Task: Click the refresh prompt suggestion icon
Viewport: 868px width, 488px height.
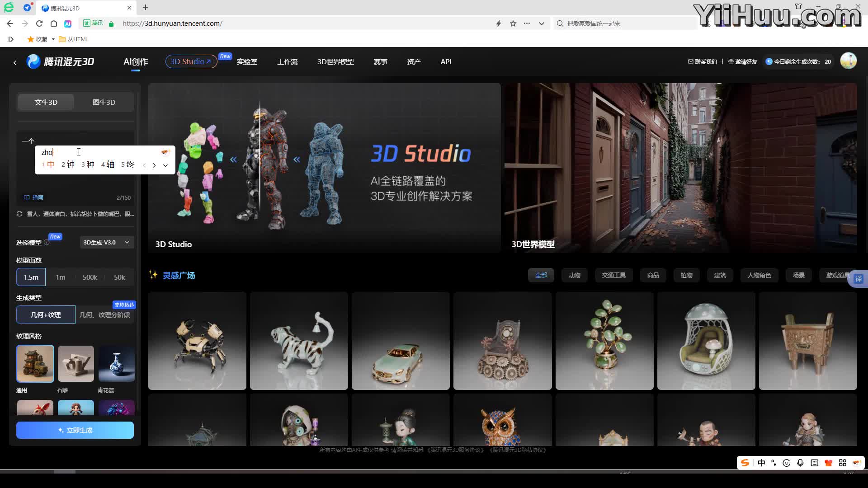Action: point(19,214)
